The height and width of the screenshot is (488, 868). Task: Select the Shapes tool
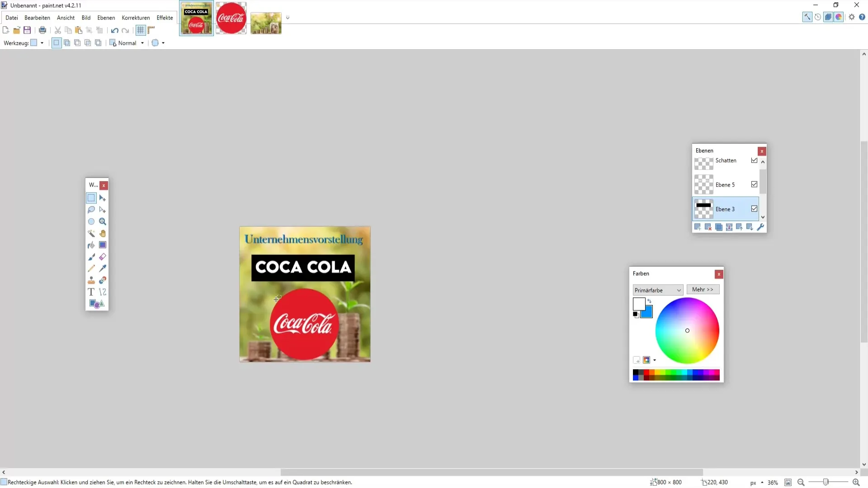pyautogui.click(x=97, y=304)
